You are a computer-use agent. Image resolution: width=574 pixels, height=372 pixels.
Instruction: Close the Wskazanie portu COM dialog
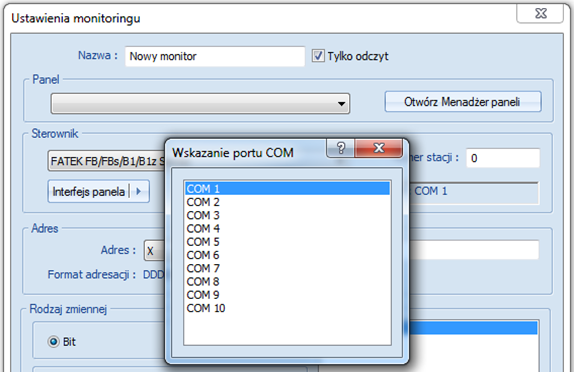pyautogui.click(x=379, y=148)
